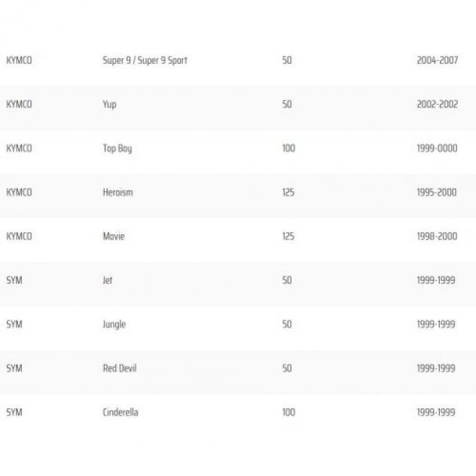Viewport: 476px width, 476px height.
Task: Click the Heroism model entry
Action: (x=117, y=192)
